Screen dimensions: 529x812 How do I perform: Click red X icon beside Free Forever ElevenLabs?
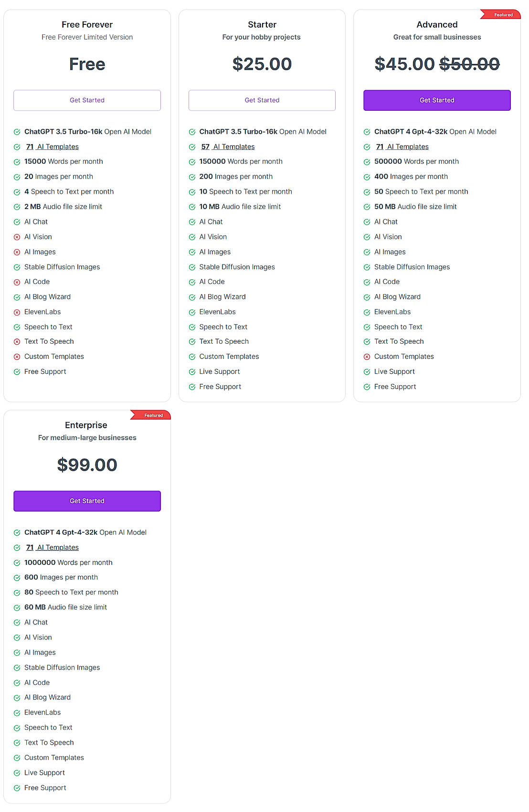17,312
